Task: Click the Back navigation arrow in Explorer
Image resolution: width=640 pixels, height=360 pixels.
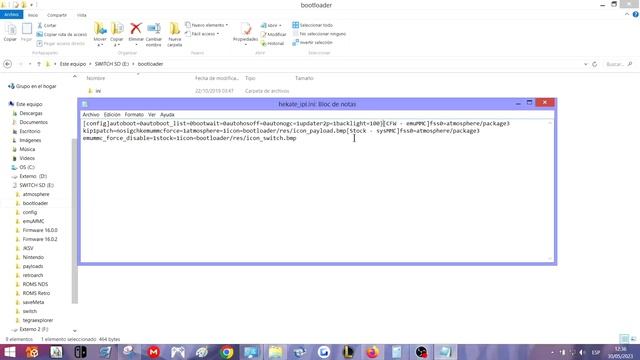Action: (x=7, y=64)
